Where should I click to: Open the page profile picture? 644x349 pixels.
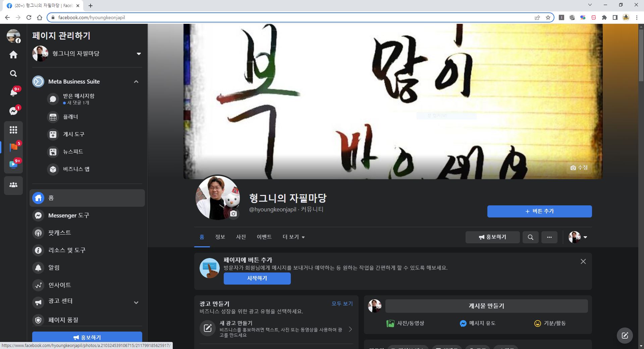pyautogui.click(x=218, y=198)
